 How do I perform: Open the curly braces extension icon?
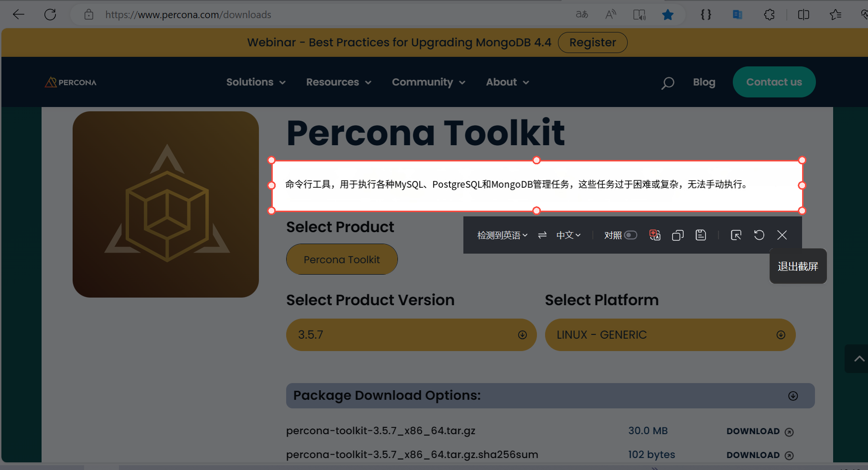[x=706, y=14]
